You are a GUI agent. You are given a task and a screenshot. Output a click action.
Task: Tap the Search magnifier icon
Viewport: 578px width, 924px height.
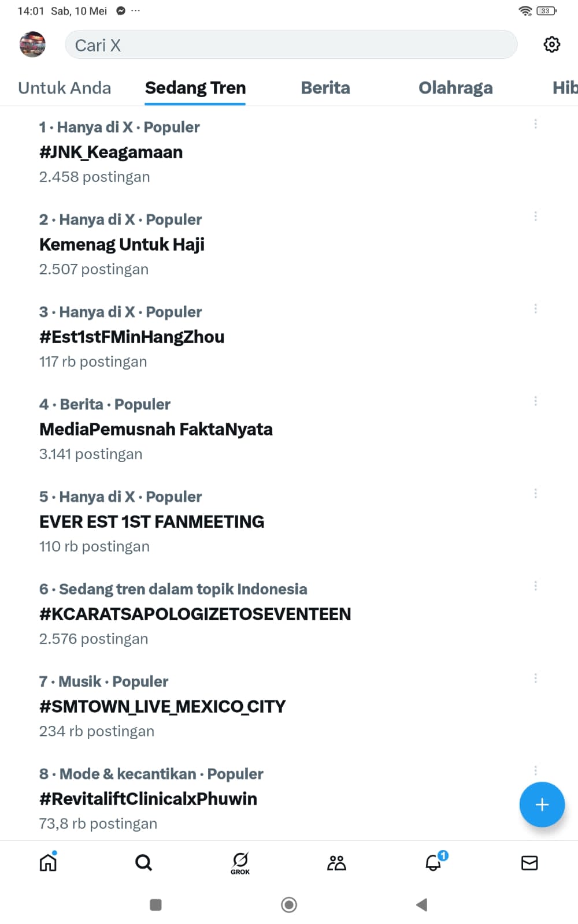(143, 862)
